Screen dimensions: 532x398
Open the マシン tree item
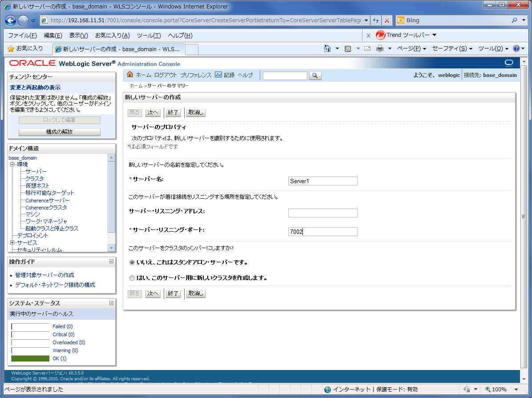click(x=32, y=214)
